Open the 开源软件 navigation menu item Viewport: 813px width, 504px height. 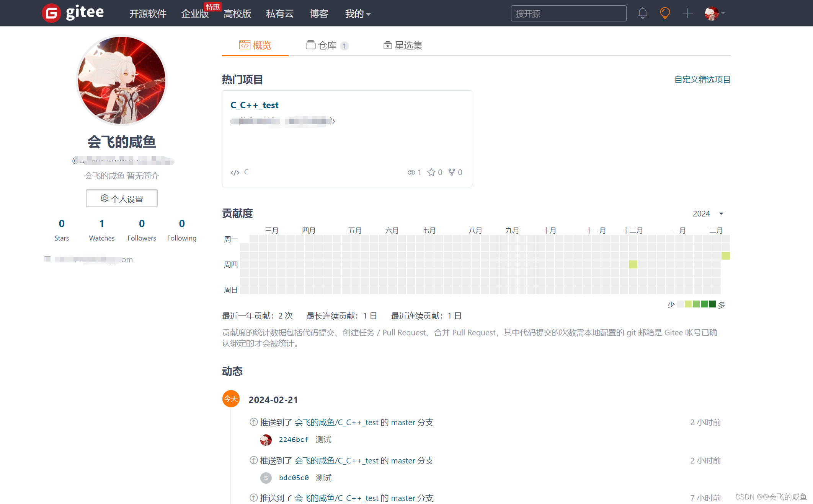point(148,14)
